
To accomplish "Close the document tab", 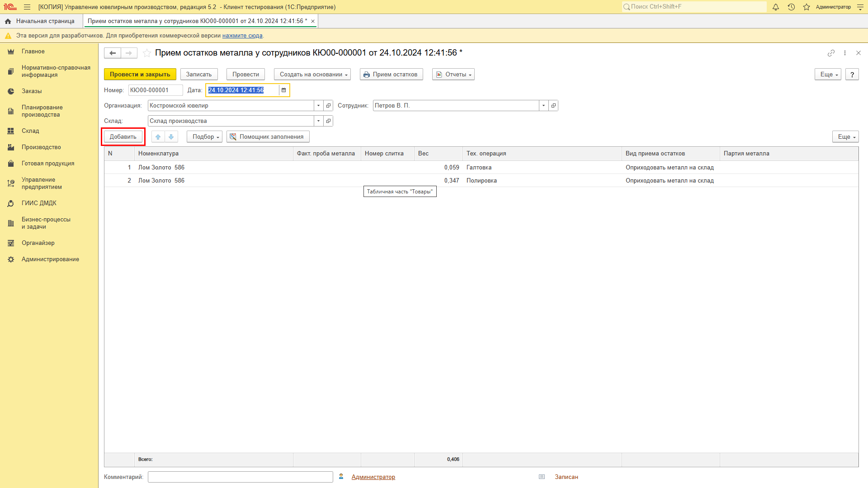I will coord(313,21).
